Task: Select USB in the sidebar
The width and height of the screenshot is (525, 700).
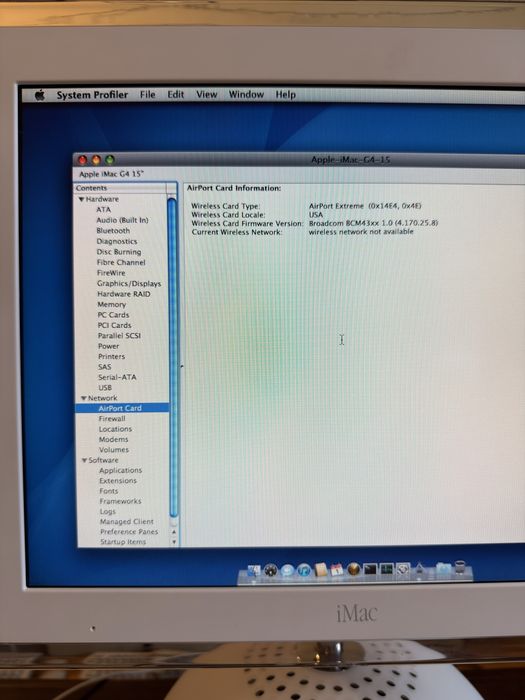Action: click(x=105, y=388)
